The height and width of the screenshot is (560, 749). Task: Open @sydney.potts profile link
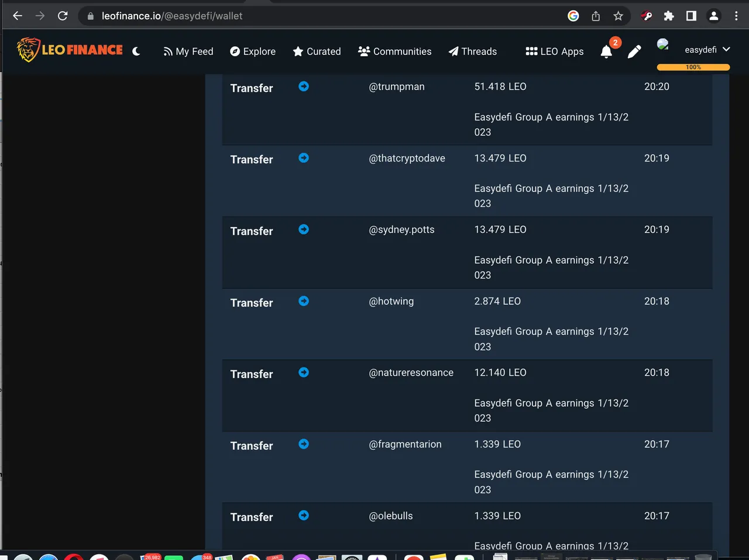[401, 230]
